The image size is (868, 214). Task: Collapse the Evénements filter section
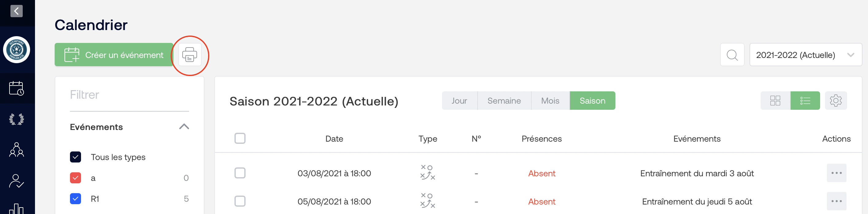pos(184,127)
